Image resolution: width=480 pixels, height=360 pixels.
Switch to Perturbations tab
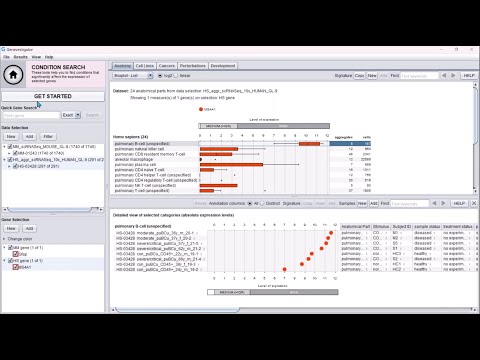point(193,66)
